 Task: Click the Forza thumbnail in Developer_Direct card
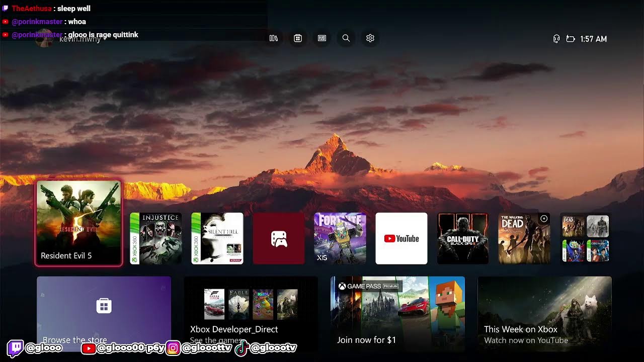click(x=214, y=304)
